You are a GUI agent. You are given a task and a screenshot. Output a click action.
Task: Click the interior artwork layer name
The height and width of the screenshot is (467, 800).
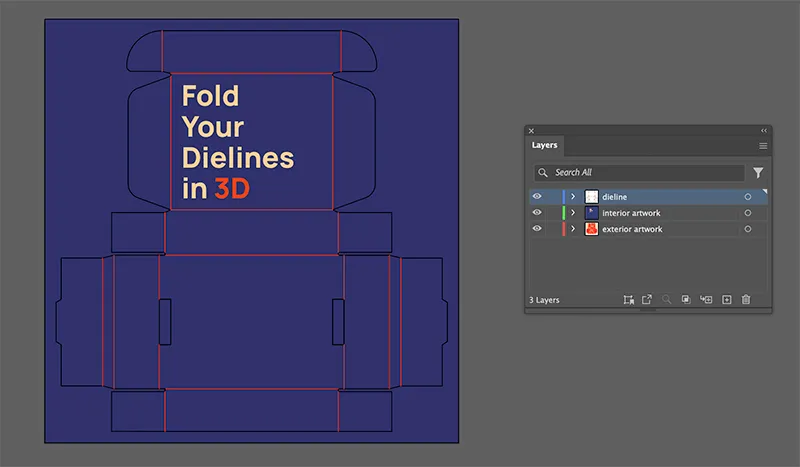coord(631,213)
